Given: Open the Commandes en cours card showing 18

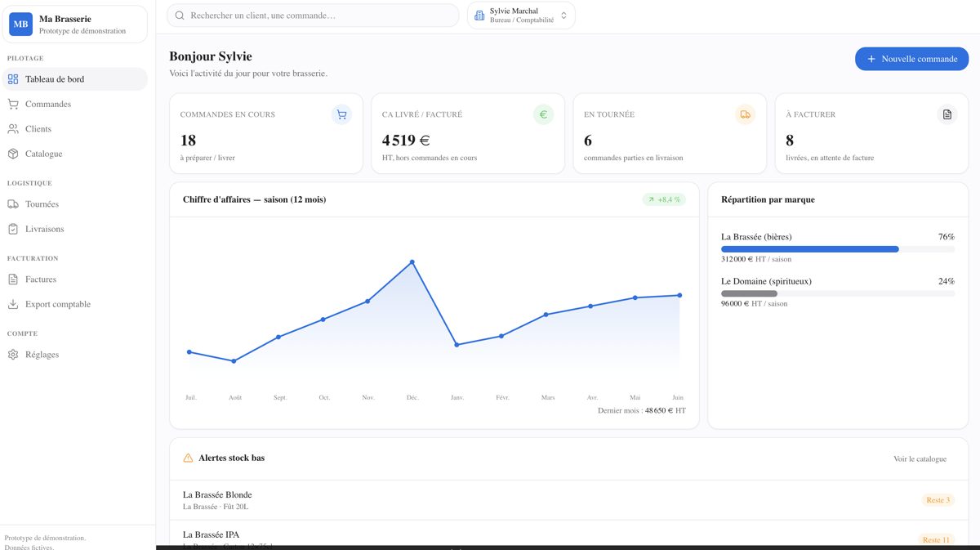Looking at the screenshot, I should 266,133.
